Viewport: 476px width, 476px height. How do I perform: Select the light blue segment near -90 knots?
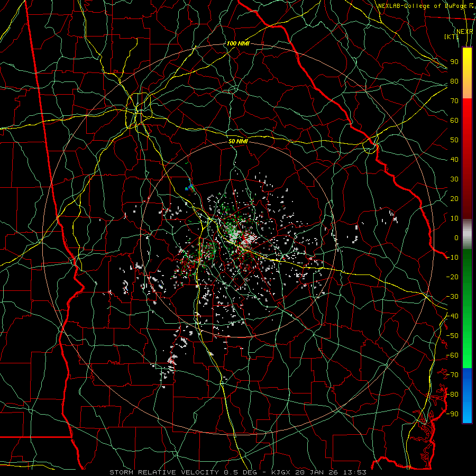coord(467,411)
